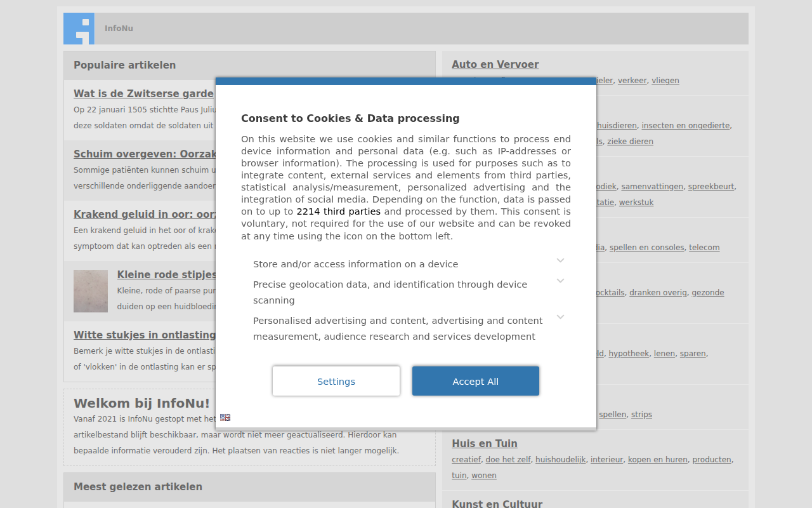The height and width of the screenshot is (508, 812).
Task: Open cookie Settings button
Action: pyautogui.click(x=336, y=381)
